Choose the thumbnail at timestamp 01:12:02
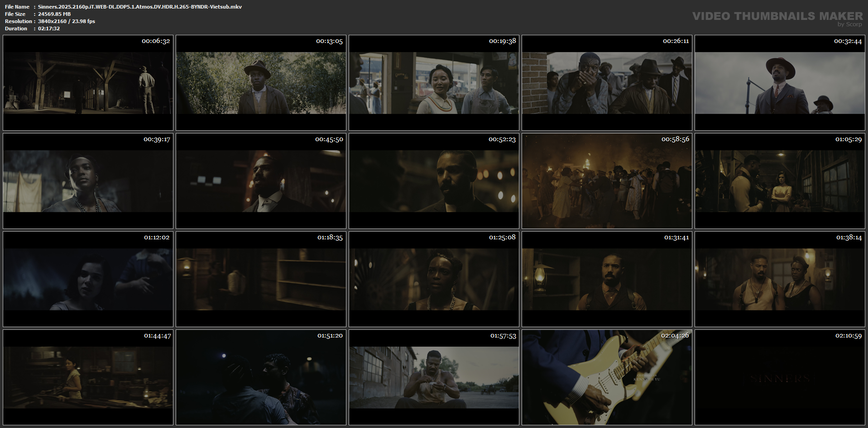Screen dimensions: 868x428 [x=88, y=279]
